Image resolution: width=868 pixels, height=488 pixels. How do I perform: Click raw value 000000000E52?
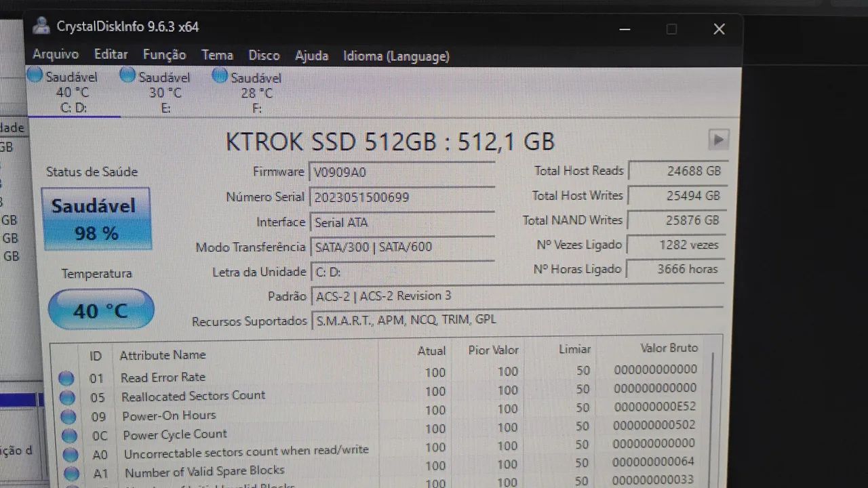click(x=654, y=407)
